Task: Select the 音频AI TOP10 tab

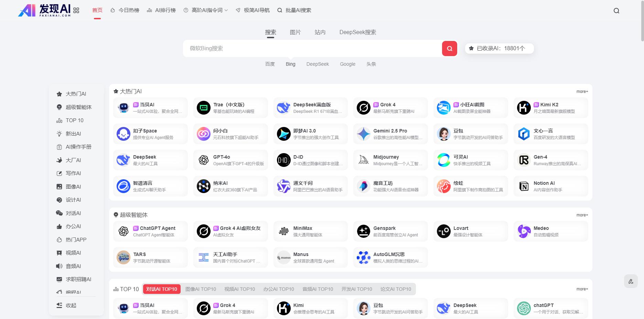Action: coord(318,289)
